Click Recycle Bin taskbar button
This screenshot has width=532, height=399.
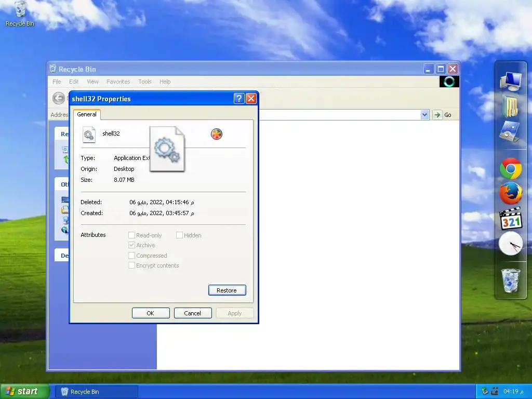(x=96, y=392)
